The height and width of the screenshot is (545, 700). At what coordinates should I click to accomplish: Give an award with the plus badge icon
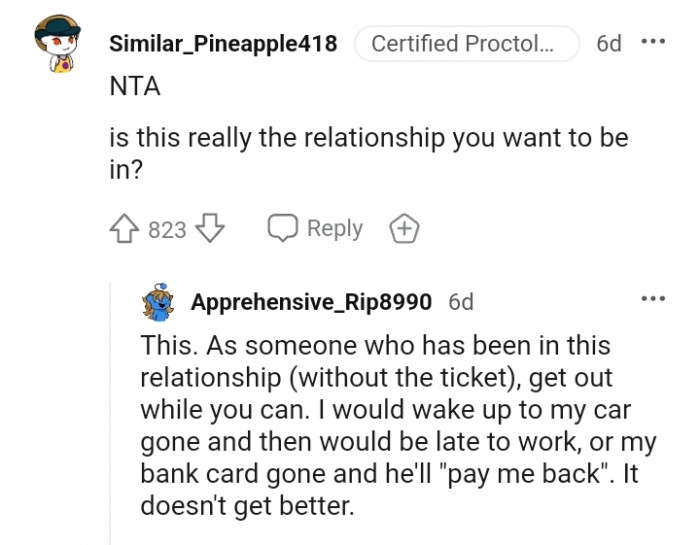403,229
